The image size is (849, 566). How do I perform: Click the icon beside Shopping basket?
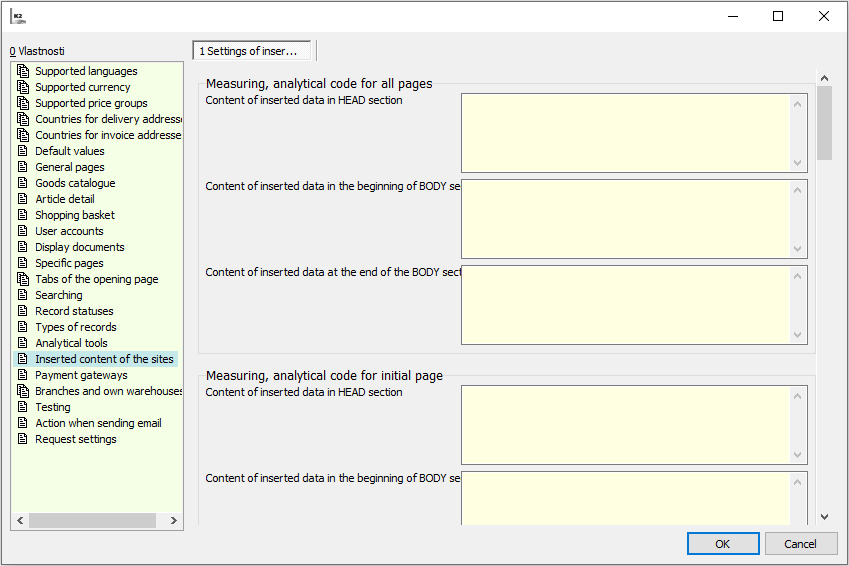23,215
